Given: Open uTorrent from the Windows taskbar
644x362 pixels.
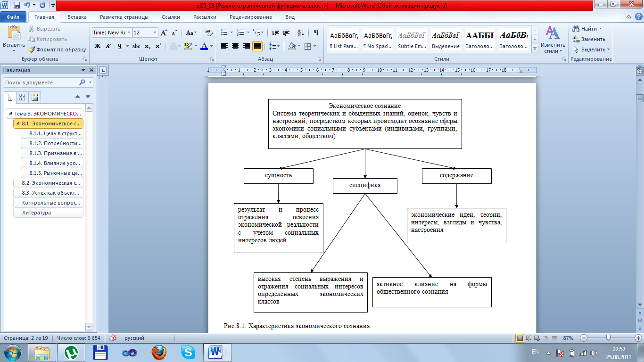Looking at the screenshot, I should [x=72, y=352].
